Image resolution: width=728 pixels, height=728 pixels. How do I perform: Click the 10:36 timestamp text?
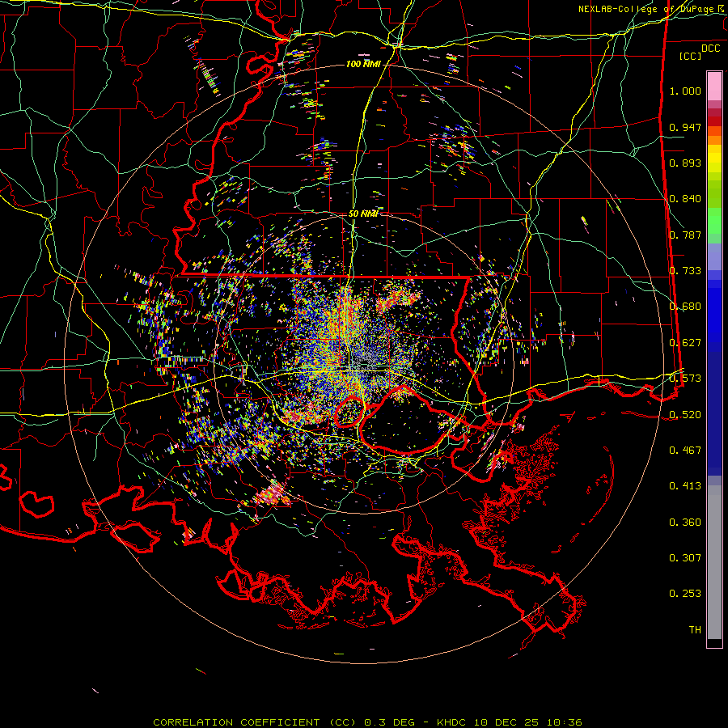pyautogui.click(x=564, y=722)
